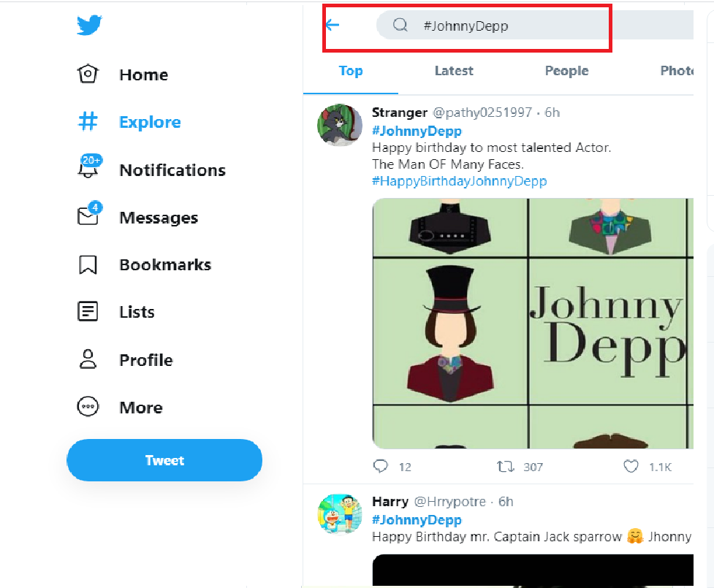
Task: Click the 'The Man OF Many Faces.' text
Action: click(448, 164)
